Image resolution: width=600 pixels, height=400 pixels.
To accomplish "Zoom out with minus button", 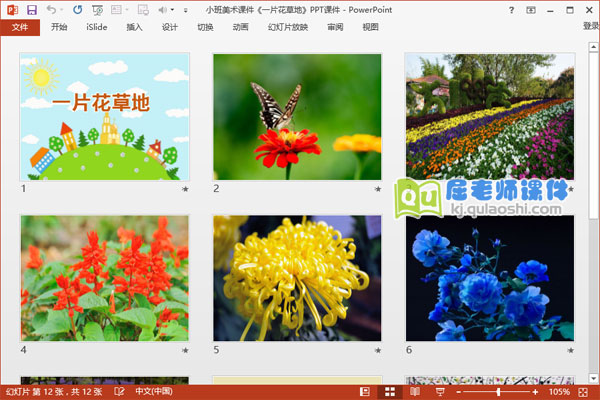I will click(x=459, y=392).
